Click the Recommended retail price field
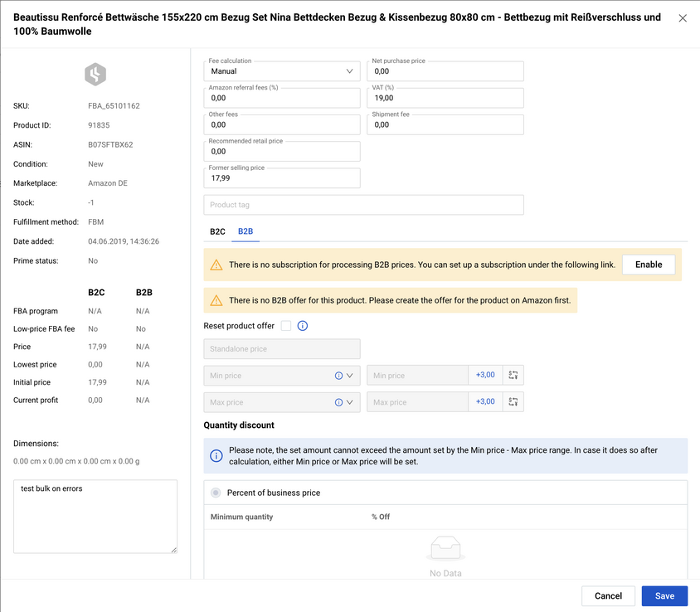The width and height of the screenshot is (700, 612). [x=282, y=152]
